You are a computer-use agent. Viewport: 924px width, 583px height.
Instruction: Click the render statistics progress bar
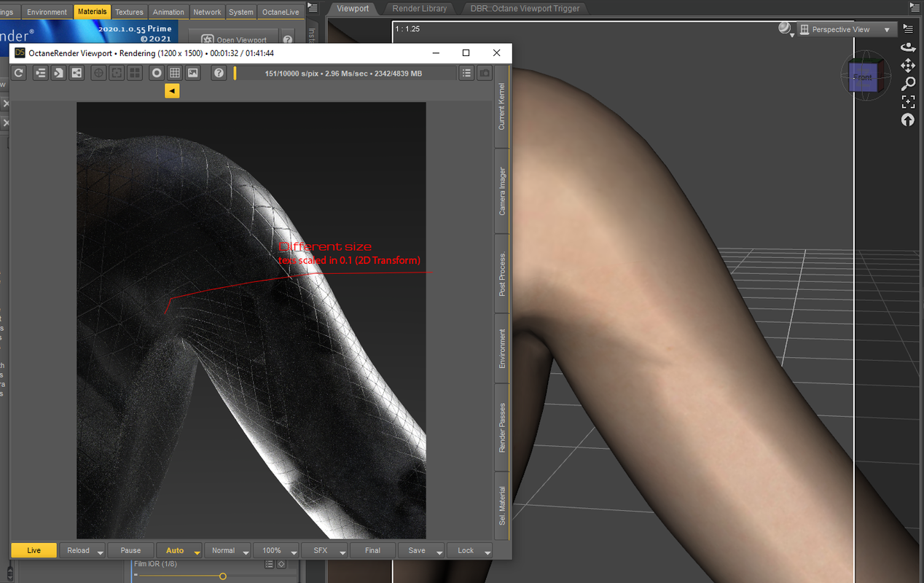(x=344, y=73)
